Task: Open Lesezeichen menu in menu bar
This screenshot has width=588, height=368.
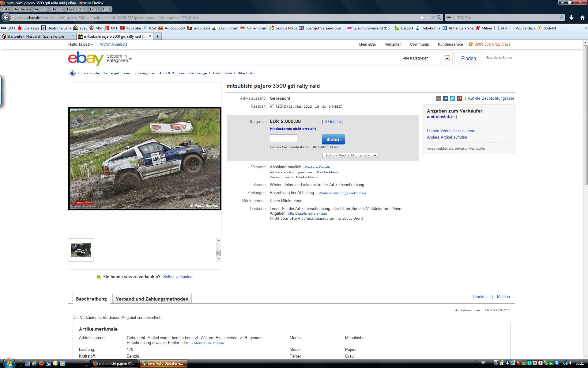Action: point(77,9)
